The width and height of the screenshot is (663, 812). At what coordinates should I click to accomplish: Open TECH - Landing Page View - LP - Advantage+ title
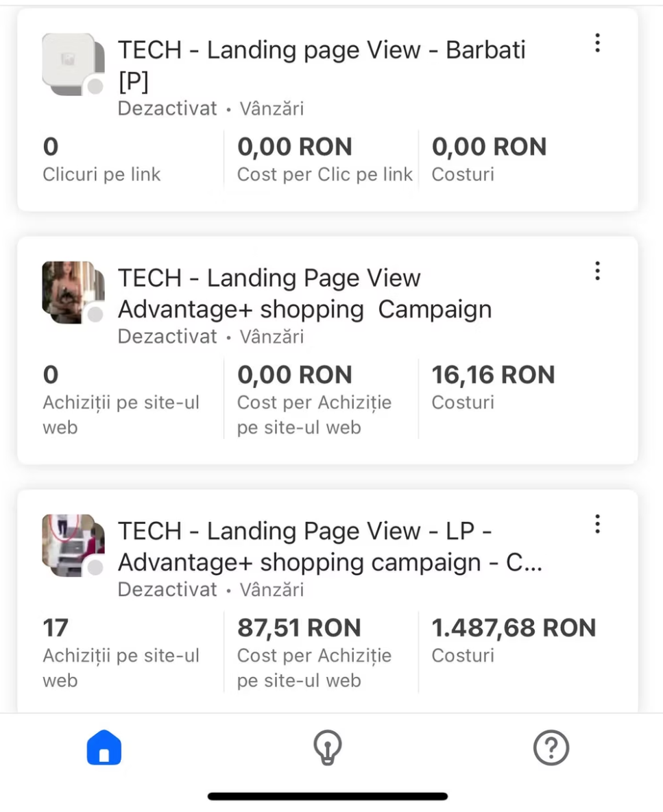click(x=329, y=547)
